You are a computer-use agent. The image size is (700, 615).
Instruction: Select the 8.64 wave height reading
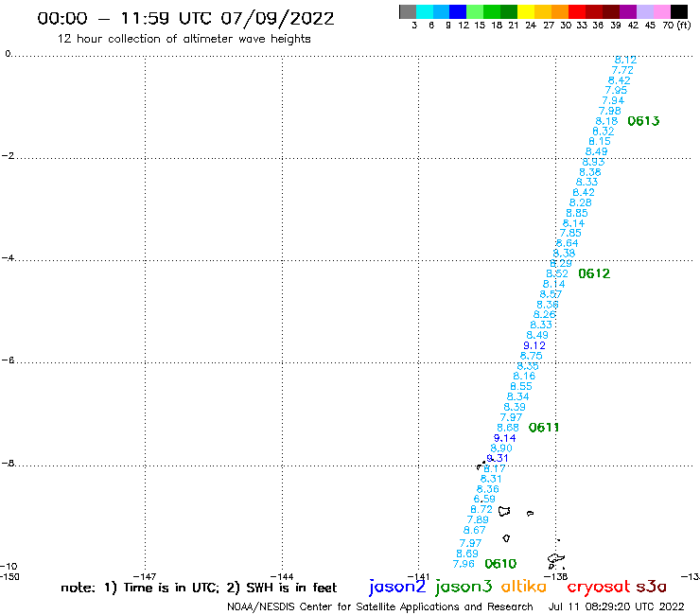[567, 243]
